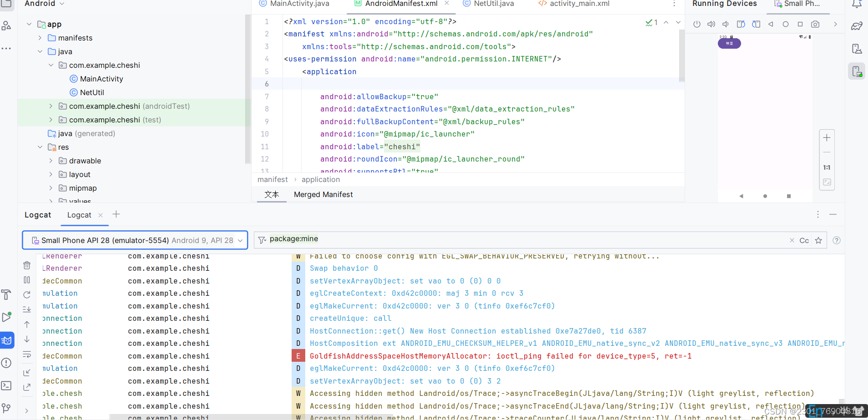
Task: Close the AndroidManifest.xml tab
Action: coord(447,3)
